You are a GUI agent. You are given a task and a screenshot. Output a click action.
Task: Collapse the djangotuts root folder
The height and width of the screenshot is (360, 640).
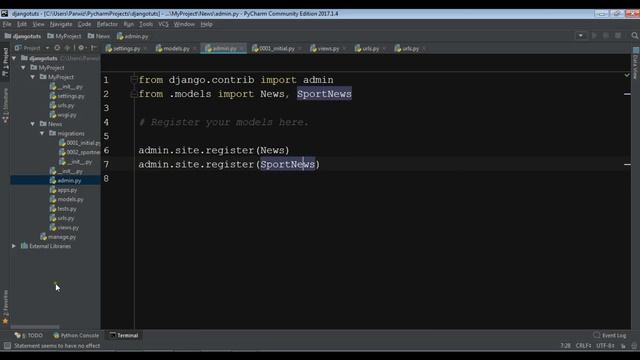point(14,58)
